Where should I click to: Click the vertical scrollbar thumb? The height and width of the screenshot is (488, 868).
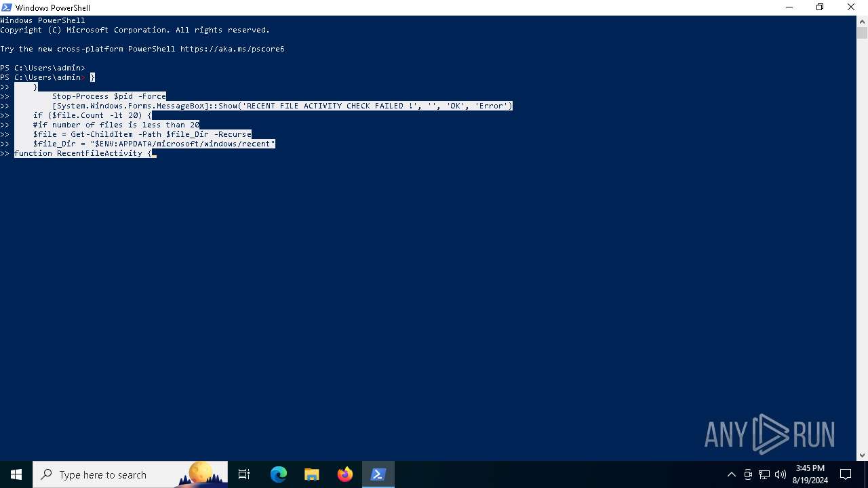tap(862, 33)
